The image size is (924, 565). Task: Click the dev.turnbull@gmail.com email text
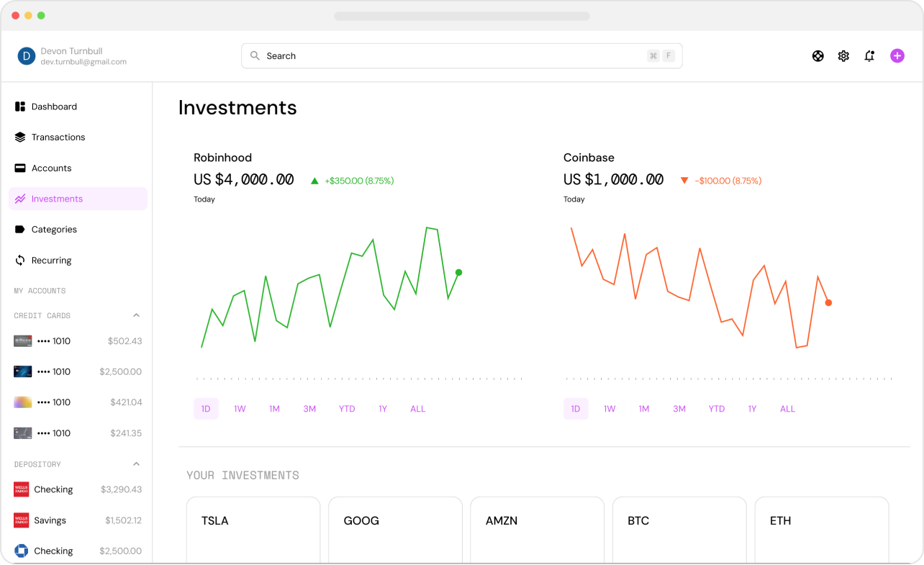(83, 62)
